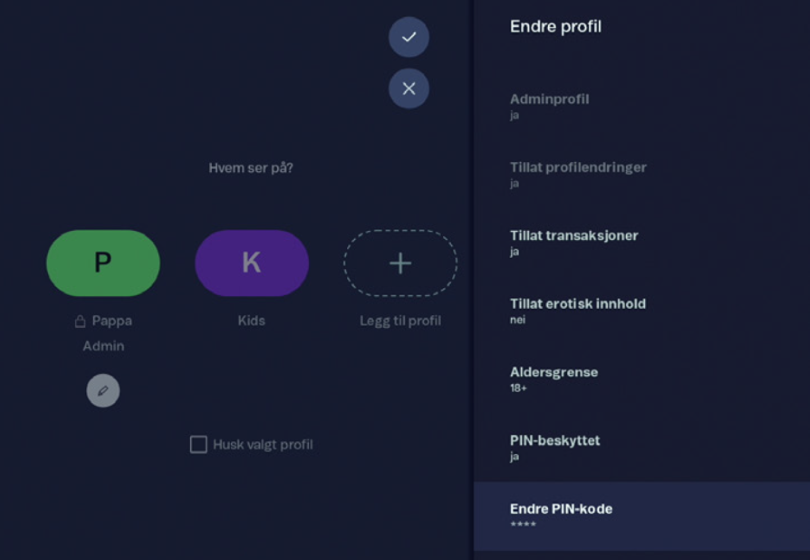Open the Endre PIN-kode entry
The height and width of the screenshot is (560, 810).
642,516
